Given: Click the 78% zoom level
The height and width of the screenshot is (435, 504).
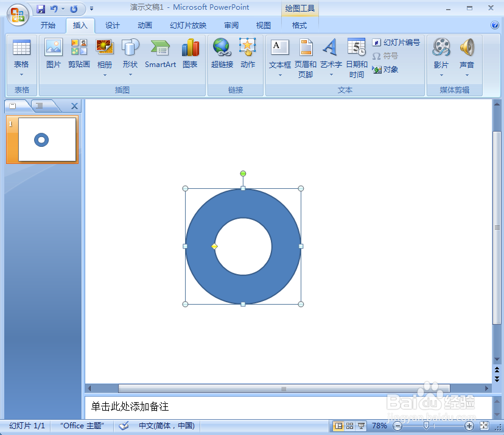Looking at the screenshot, I should tap(379, 426).
